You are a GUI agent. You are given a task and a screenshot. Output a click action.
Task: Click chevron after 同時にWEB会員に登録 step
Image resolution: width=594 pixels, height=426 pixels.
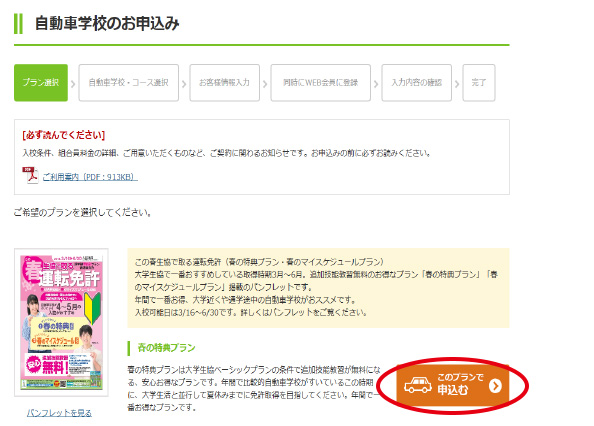coord(376,83)
